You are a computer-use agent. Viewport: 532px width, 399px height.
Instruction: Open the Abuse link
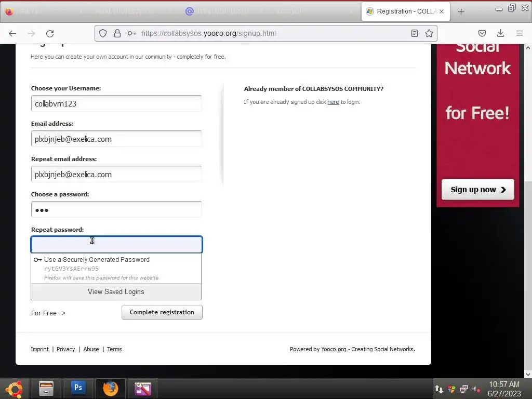click(x=91, y=349)
